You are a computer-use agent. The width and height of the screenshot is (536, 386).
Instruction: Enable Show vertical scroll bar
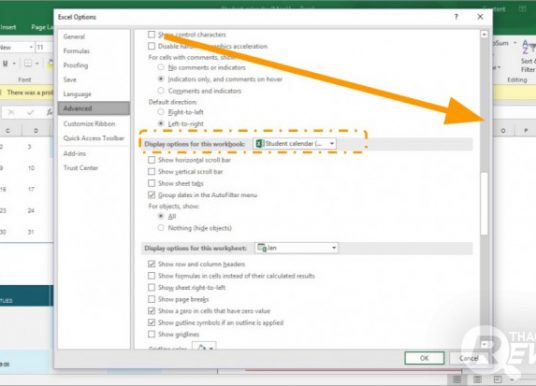151,172
